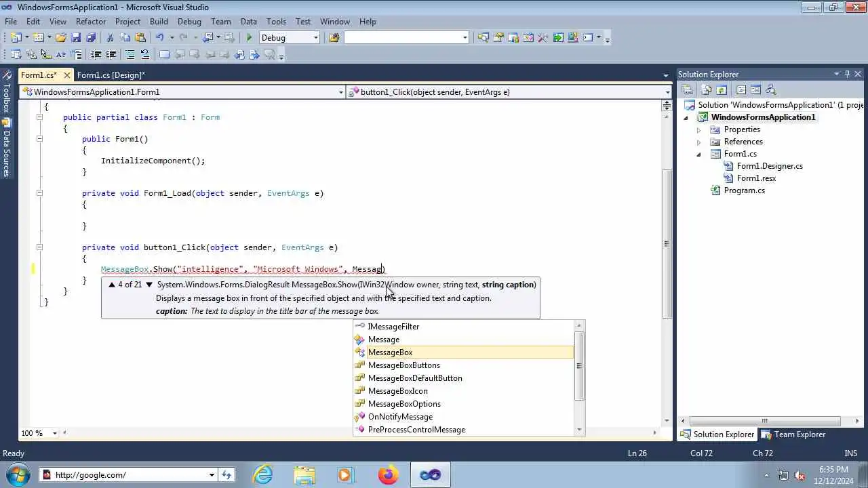
Task: Open the Data Sources side tab
Action: click(x=6, y=148)
